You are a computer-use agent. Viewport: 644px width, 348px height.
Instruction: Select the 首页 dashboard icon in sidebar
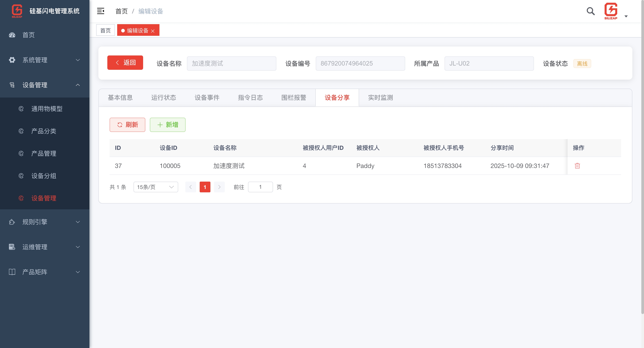tap(12, 35)
